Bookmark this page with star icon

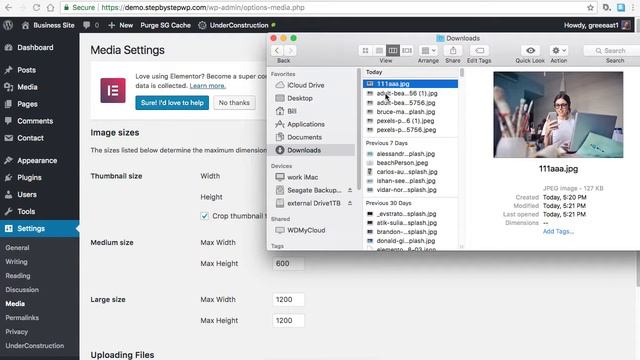pos(590,7)
